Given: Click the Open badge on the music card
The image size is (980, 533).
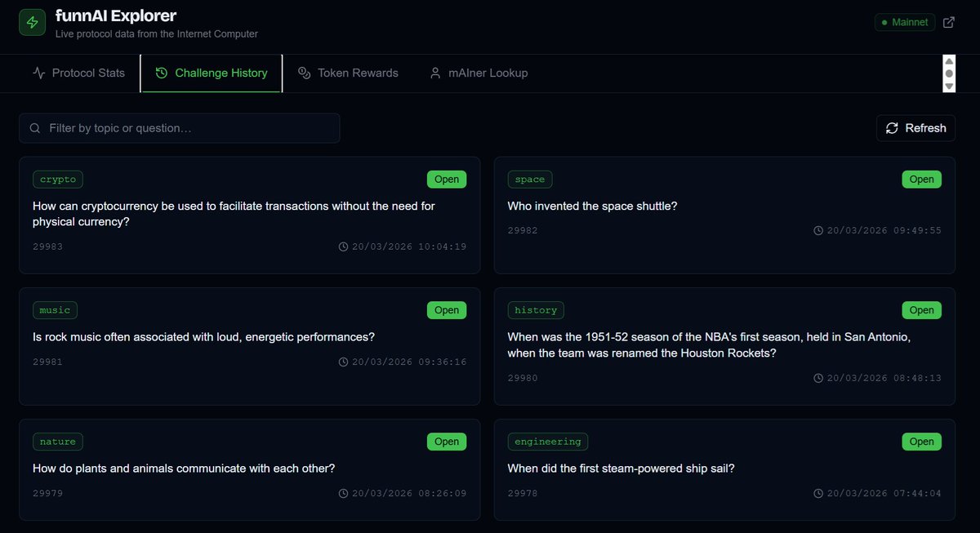Looking at the screenshot, I should [447, 310].
